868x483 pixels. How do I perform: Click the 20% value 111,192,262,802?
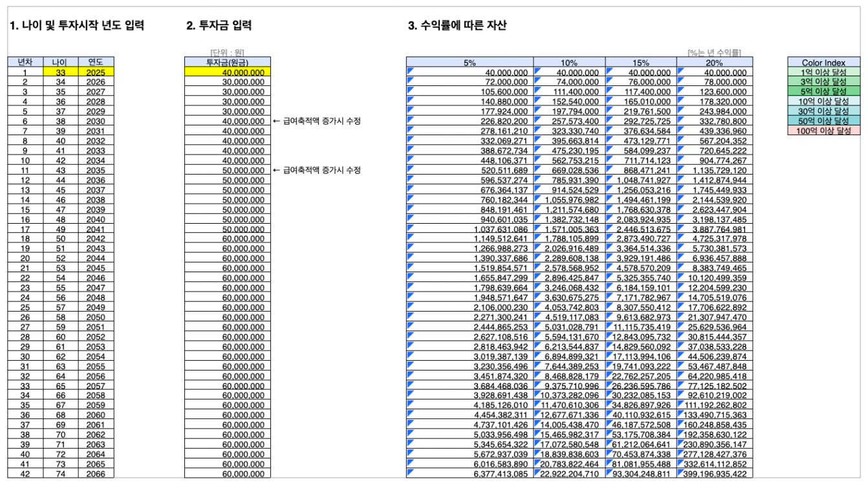click(714, 405)
